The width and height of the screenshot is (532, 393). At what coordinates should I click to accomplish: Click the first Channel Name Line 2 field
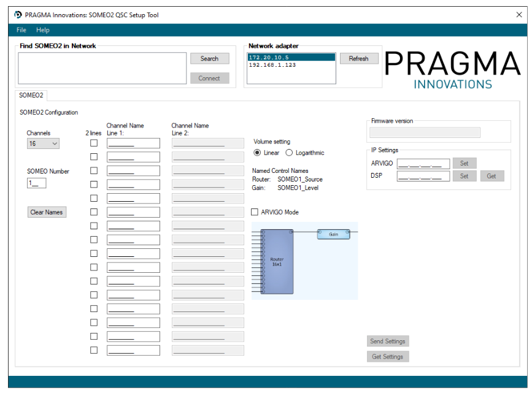(207, 143)
